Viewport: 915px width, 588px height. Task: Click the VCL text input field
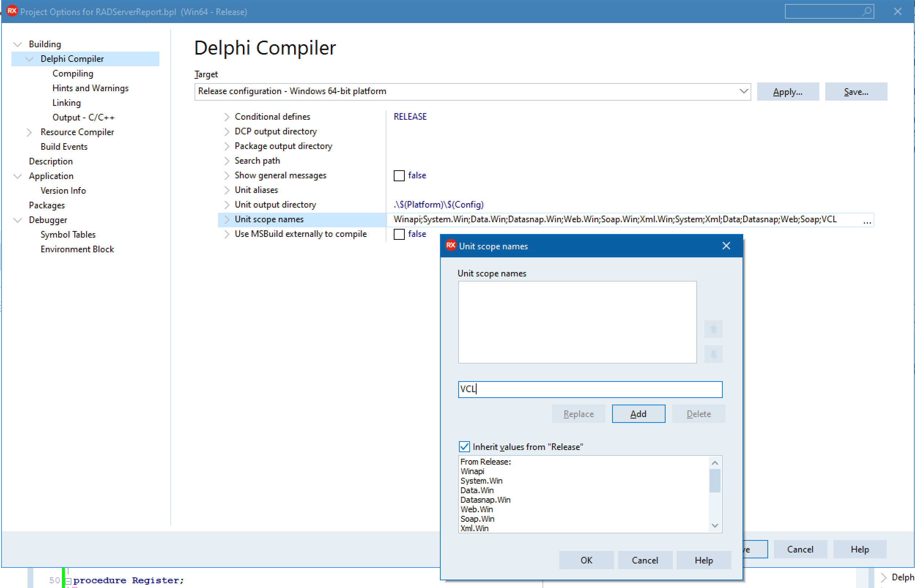click(590, 390)
